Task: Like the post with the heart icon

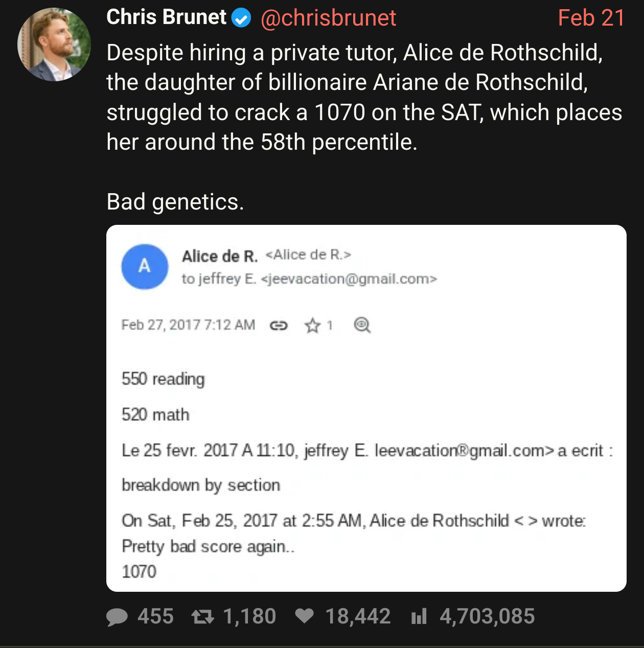Action: click(305, 616)
